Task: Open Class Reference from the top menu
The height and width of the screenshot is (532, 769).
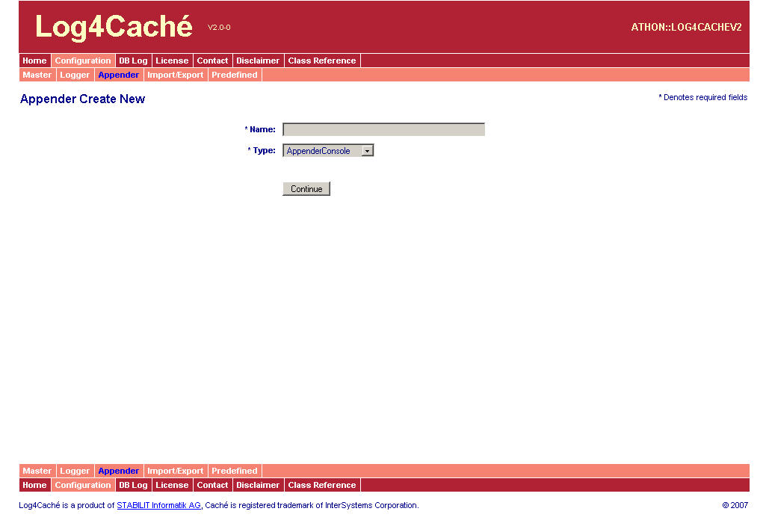Action: point(322,61)
